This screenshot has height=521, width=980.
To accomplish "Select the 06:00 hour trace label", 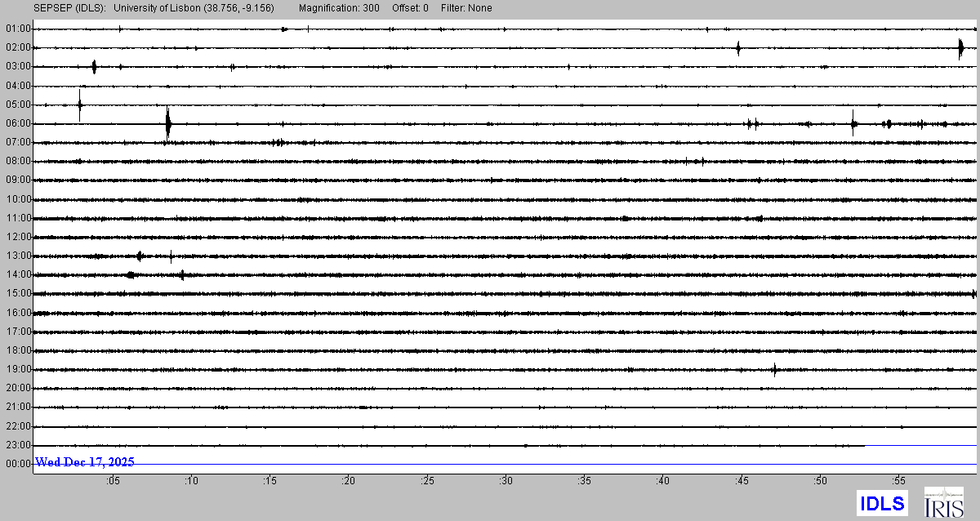I will [x=17, y=123].
